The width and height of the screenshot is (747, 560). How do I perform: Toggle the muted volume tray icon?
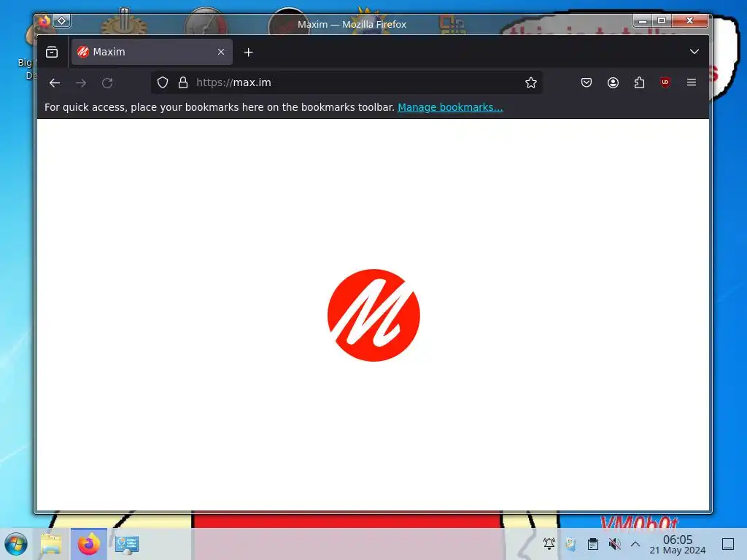click(x=614, y=543)
